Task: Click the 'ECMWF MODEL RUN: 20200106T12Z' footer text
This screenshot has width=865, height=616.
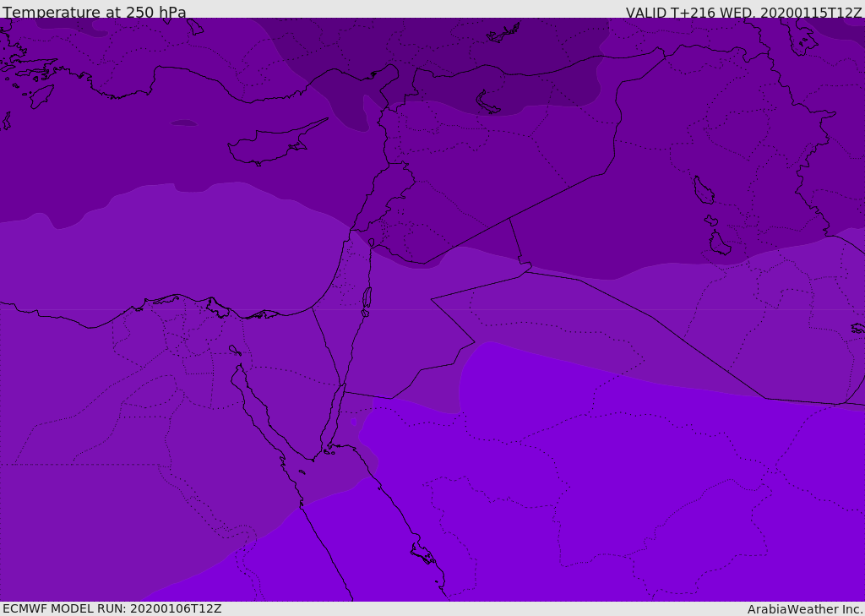Action: tap(112, 608)
